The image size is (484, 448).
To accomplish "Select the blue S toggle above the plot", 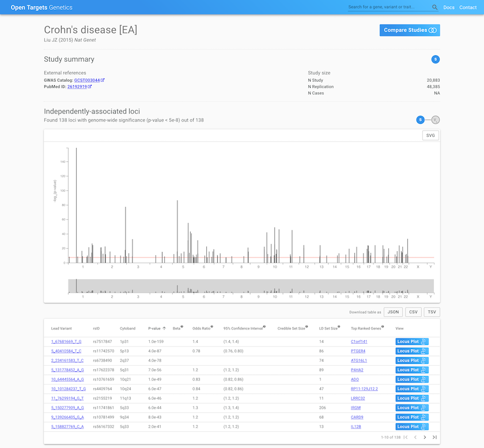I will click(x=420, y=120).
